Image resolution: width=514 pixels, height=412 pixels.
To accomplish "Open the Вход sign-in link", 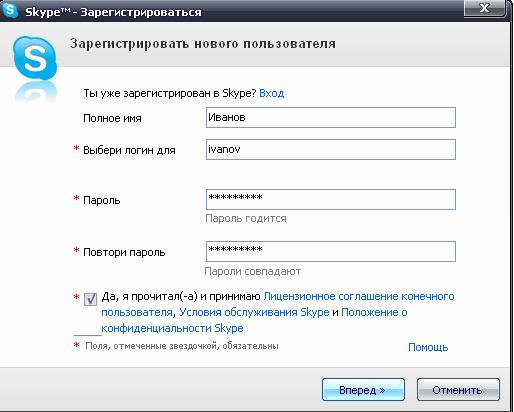I will 272,93.
